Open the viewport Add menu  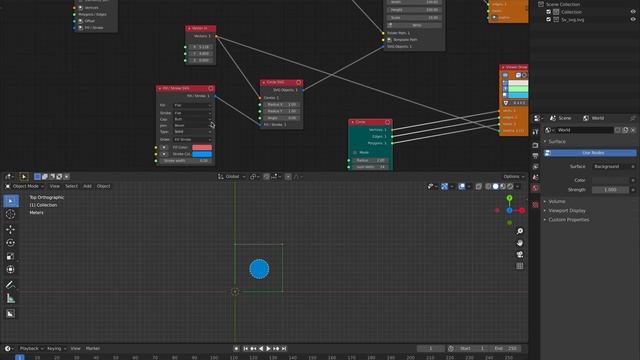click(x=87, y=187)
